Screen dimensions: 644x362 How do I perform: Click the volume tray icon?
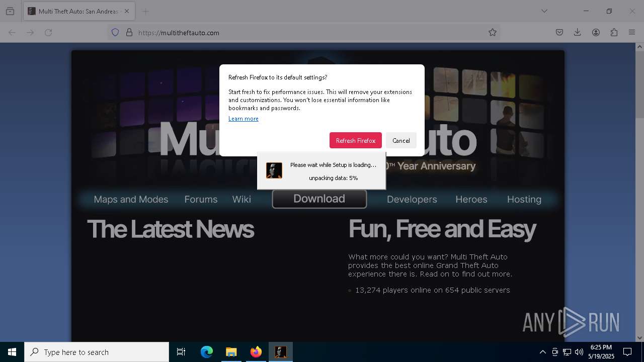click(579, 352)
